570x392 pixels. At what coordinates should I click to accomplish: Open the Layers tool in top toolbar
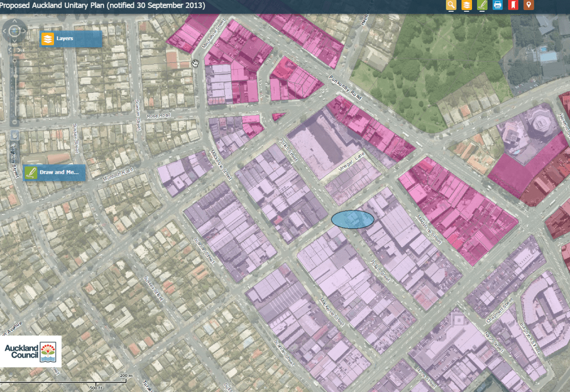pos(466,6)
